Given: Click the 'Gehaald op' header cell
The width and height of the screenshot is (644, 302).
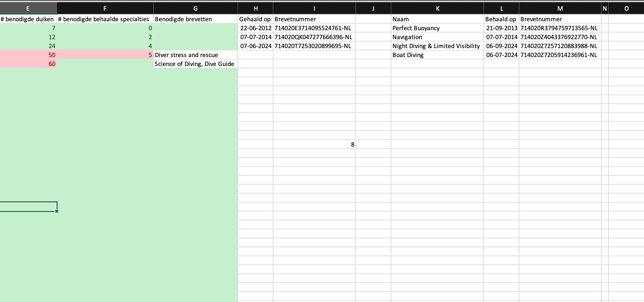Looking at the screenshot, I should (255, 19).
